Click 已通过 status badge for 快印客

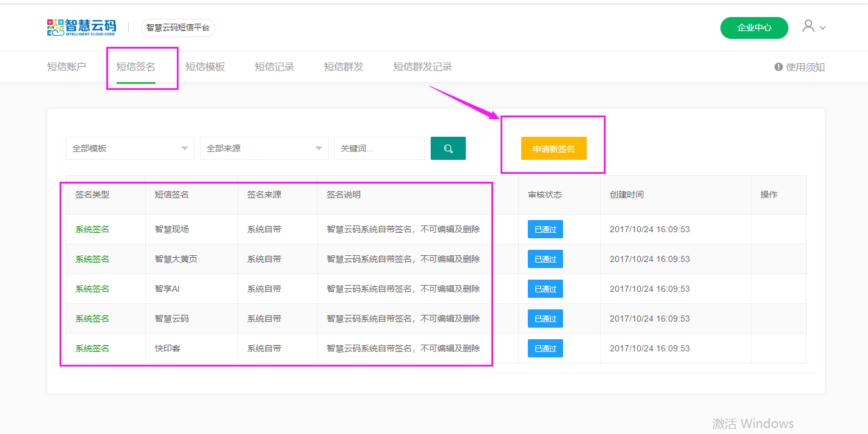(545, 348)
